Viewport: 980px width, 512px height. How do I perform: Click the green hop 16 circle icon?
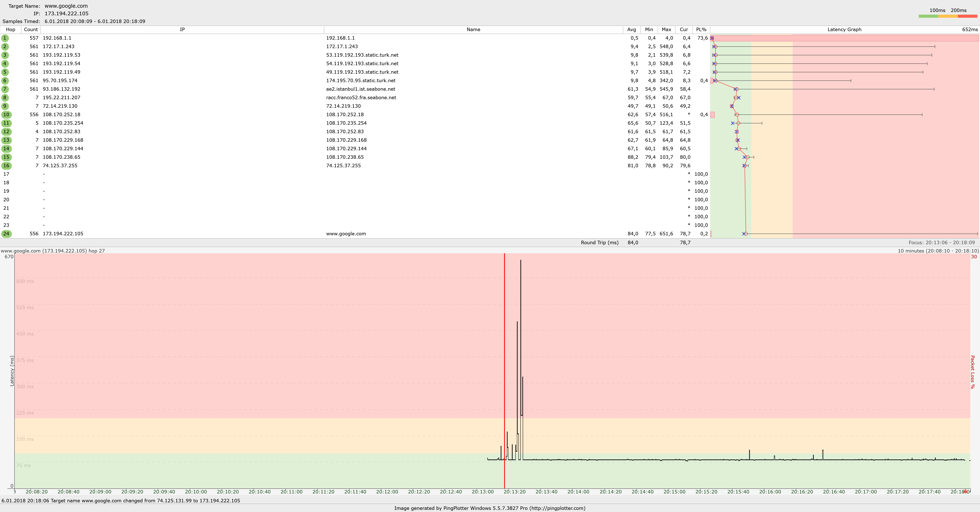[6, 166]
